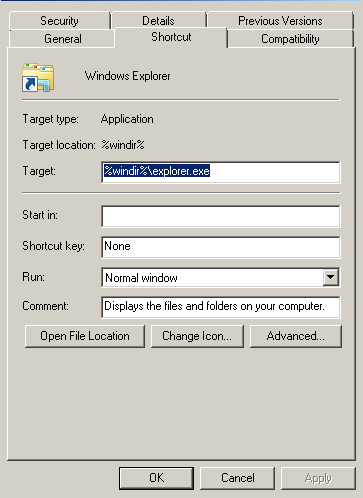Click the Change Icon button
Image resolution: width=363 pixels, height=498 pixels.
coord(197,336)
